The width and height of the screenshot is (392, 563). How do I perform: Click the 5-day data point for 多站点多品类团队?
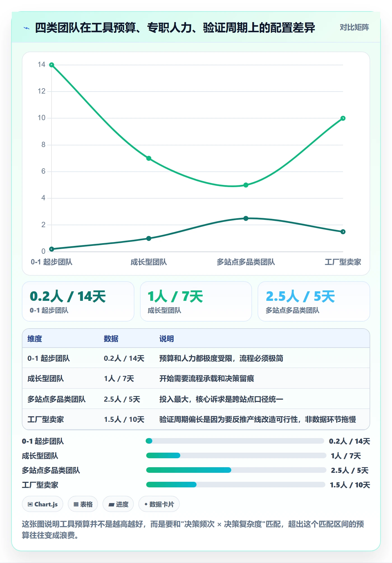(x=246, y=185)
